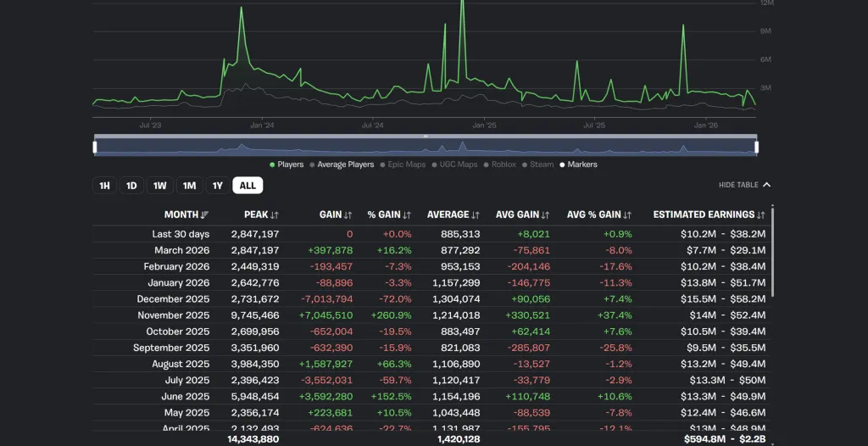Sort table by MONTH column icon
The width and height of the screenshot is (868, 446).
point(205,215)
